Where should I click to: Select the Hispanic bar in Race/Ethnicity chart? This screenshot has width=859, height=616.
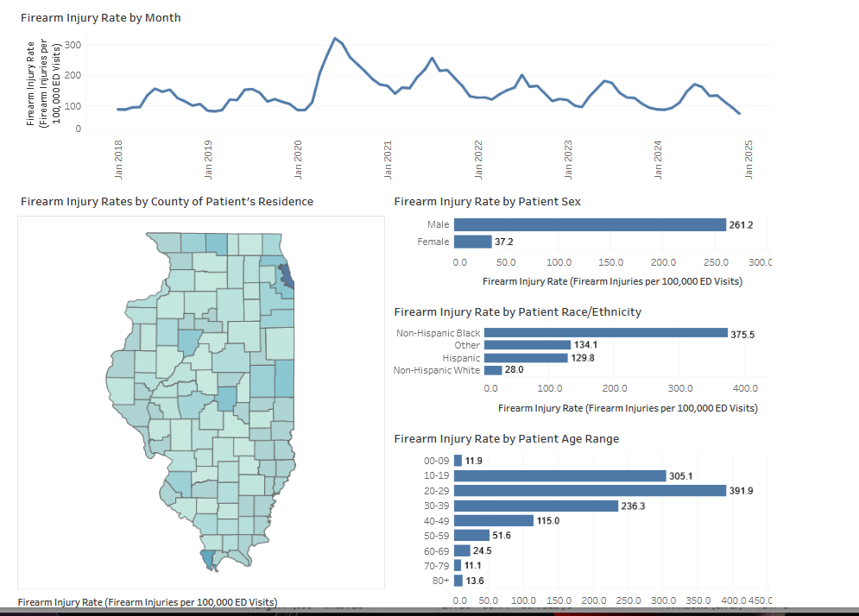[x=527, y=357]
